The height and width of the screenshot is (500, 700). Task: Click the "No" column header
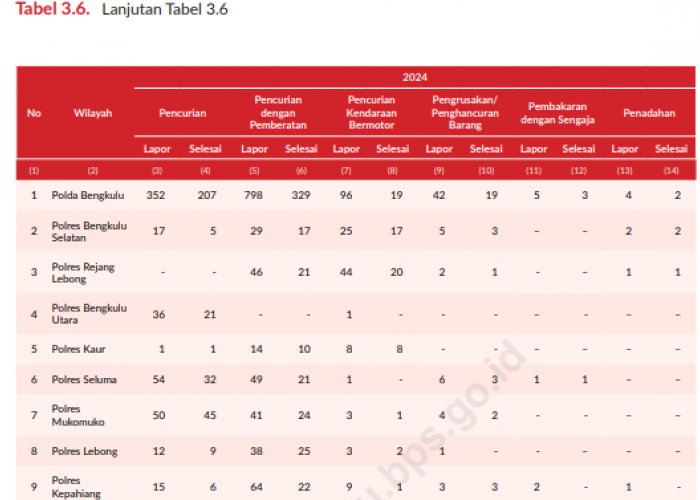34,113
